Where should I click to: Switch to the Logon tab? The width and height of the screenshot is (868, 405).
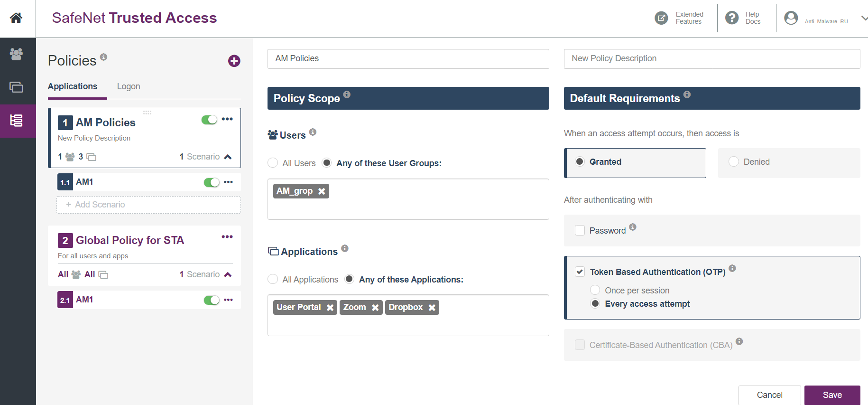pos(129,86)
